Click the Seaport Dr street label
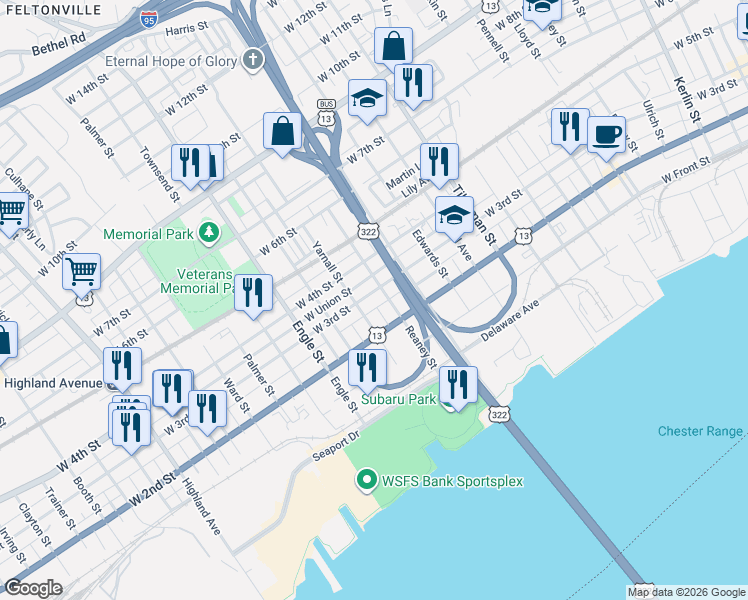The height and width of the screenshot is (600, 748). (x=336, y=446)
